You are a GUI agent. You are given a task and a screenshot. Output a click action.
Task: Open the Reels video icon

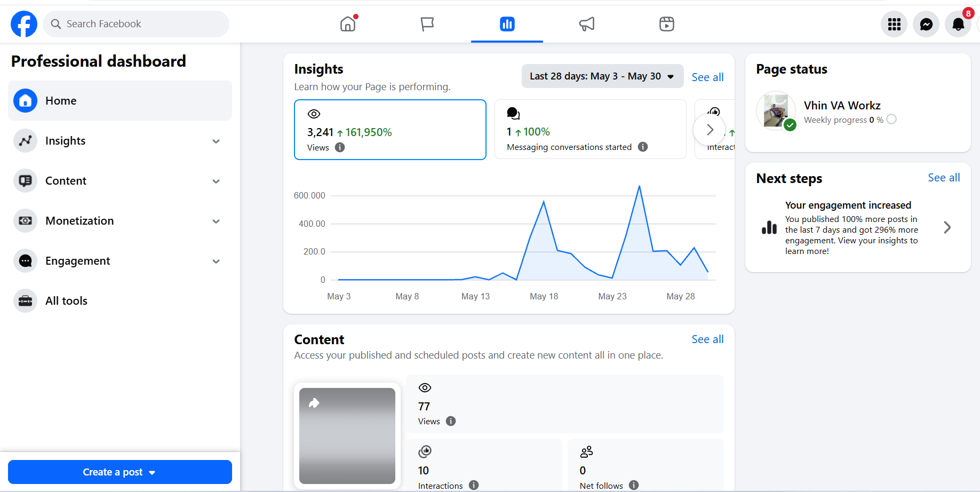coord(667,24)
